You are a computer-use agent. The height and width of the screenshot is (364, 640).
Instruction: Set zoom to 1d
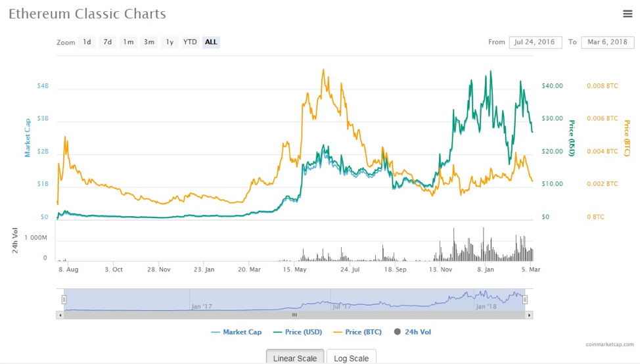click(87, 42)
